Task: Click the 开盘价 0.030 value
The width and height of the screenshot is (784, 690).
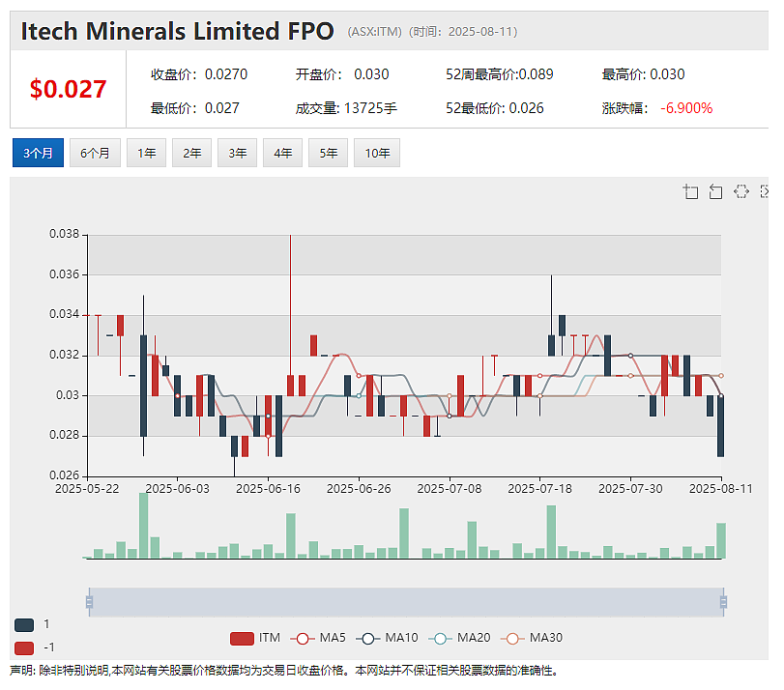Action: tap(371, 74)
